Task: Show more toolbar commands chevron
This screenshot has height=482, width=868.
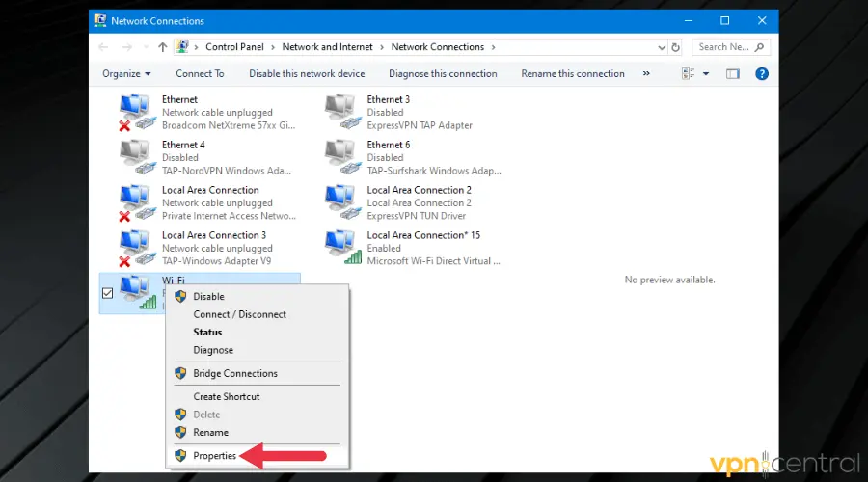Action: (x=646, y=73)
